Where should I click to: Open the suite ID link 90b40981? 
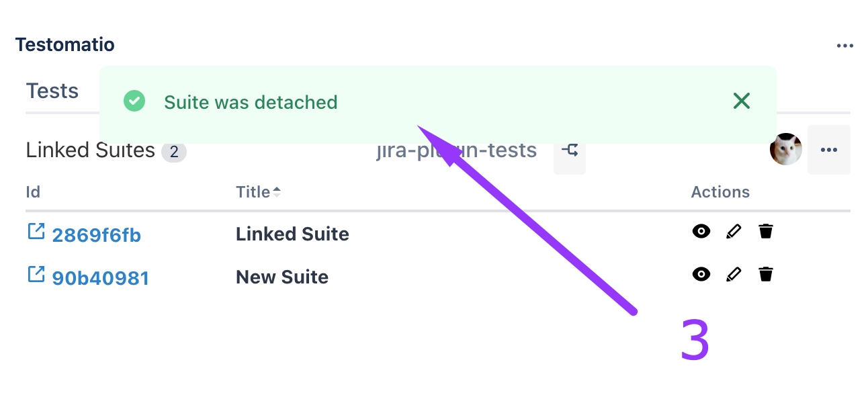point(100,278)
